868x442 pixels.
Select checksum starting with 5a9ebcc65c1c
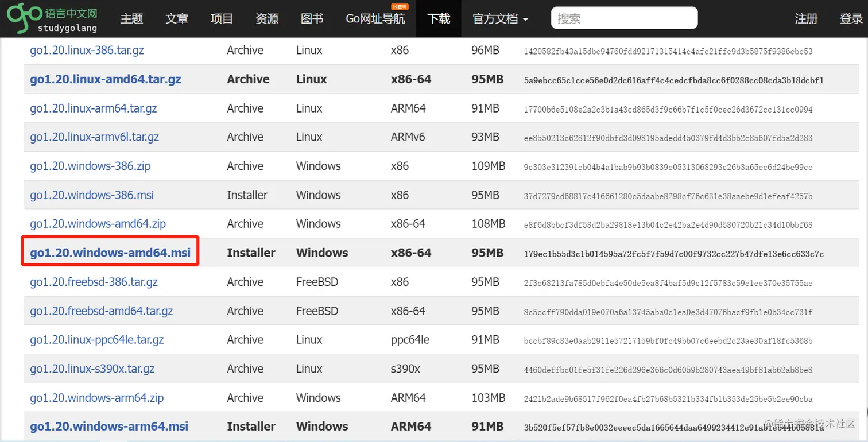tap(673, 80)
